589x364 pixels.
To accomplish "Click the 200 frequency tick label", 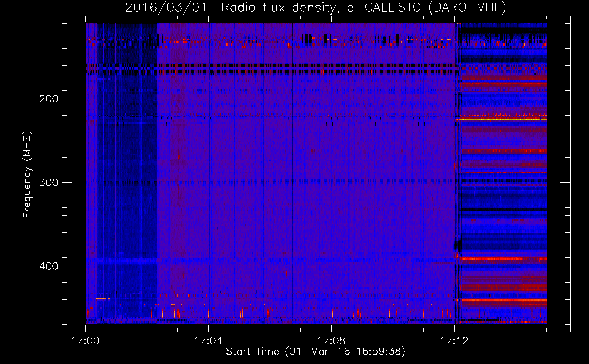I will [49, 99].
